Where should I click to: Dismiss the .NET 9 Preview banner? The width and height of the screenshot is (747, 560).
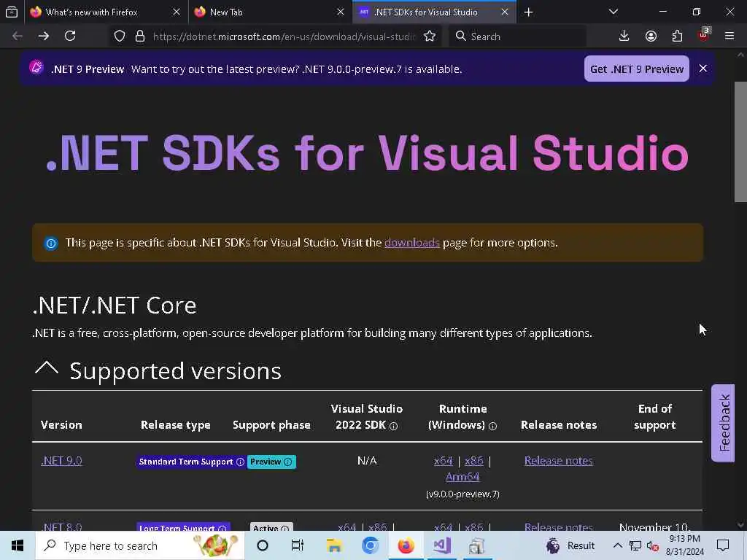[x=703, y=69]
